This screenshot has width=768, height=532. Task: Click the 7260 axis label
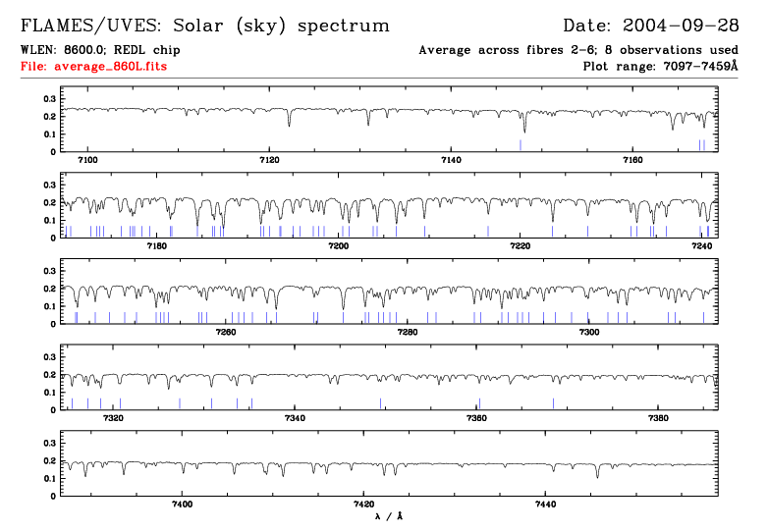(226, 333)
